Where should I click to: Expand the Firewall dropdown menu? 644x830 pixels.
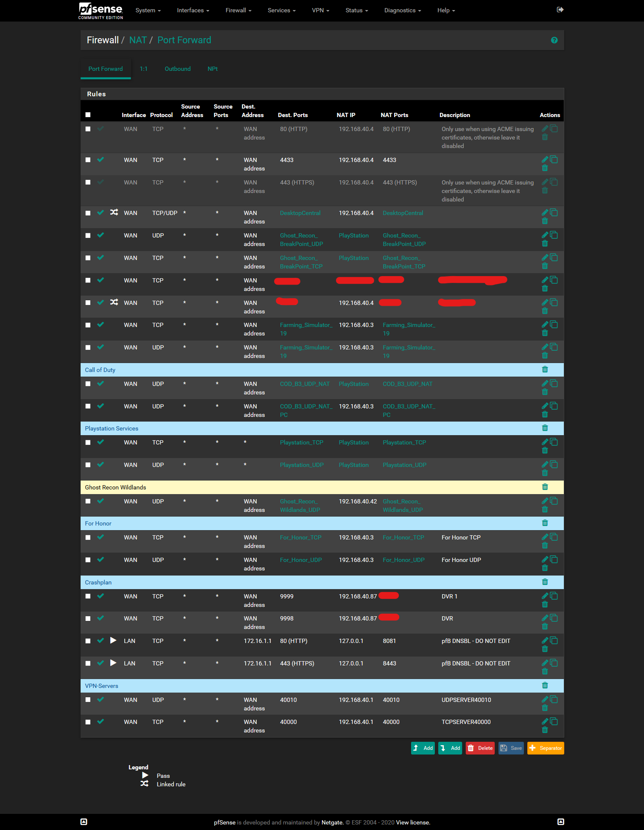tap(238, 10)
